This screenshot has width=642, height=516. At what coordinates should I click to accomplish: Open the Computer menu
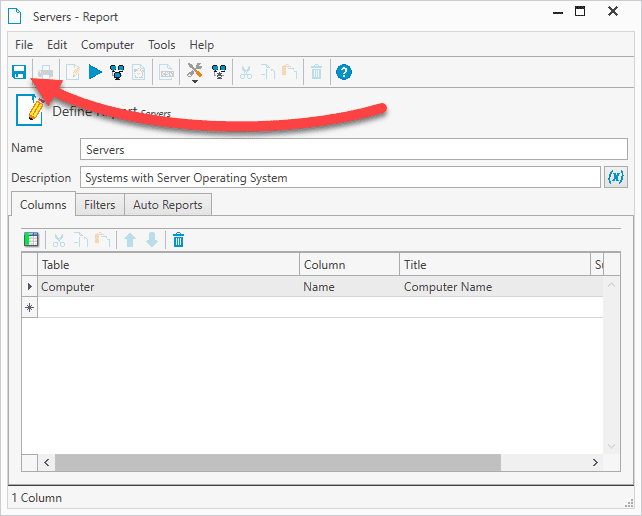[x=107, y=45]
